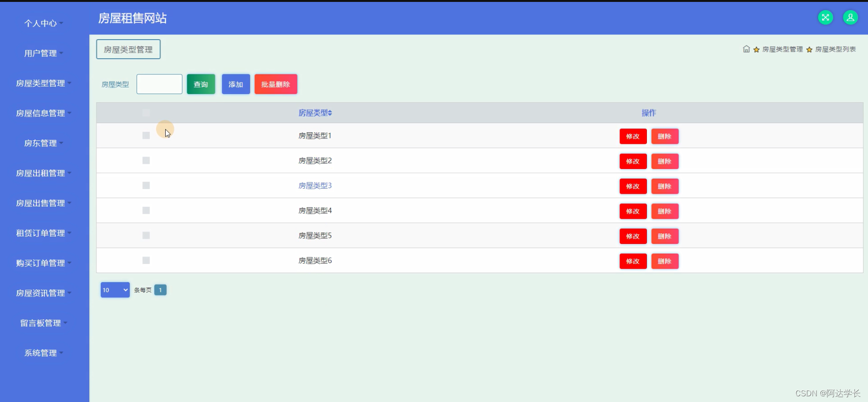Viewport: 868px width, 402px height.
Task: Expand the 房屋类型管理 sidebar menu
Action: [x=43, y=83]
